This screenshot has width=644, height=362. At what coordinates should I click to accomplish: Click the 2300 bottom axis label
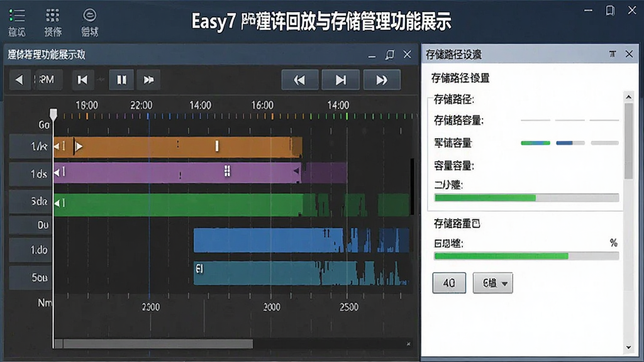(151, 307)
